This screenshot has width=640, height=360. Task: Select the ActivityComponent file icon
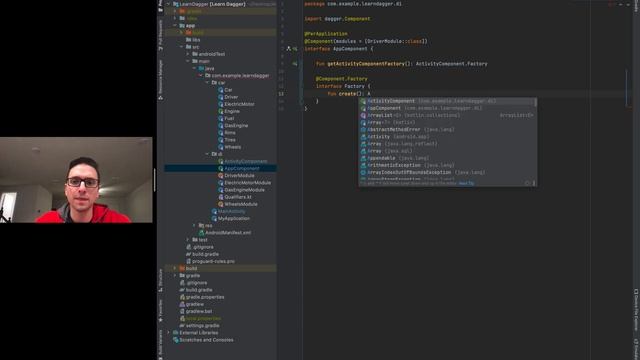click(220, 161)
